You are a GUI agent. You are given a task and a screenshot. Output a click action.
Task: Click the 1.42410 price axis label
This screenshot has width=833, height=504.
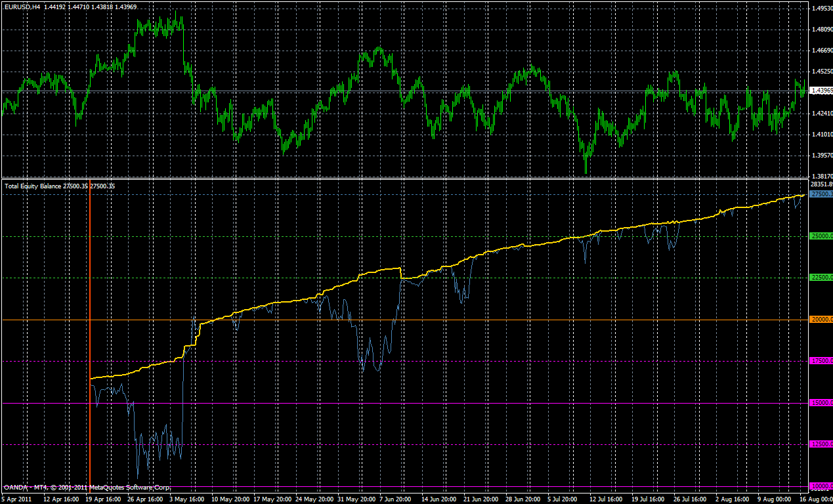pos(822,114)
